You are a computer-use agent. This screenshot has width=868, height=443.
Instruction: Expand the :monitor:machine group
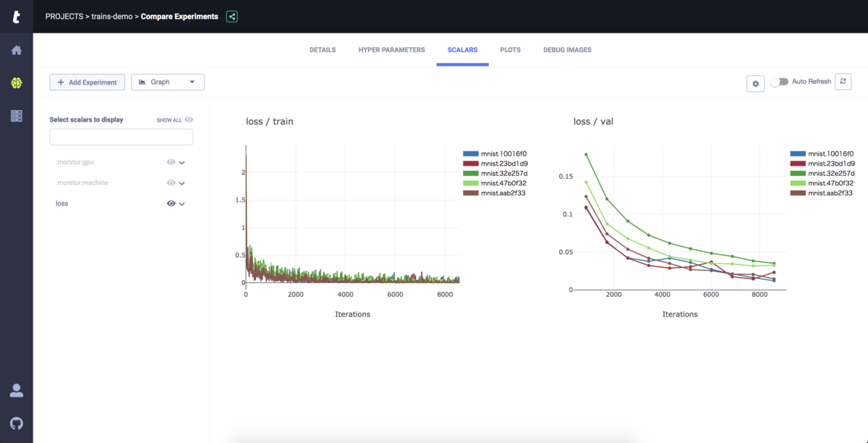pyautogui.click(x=182, y=183)
